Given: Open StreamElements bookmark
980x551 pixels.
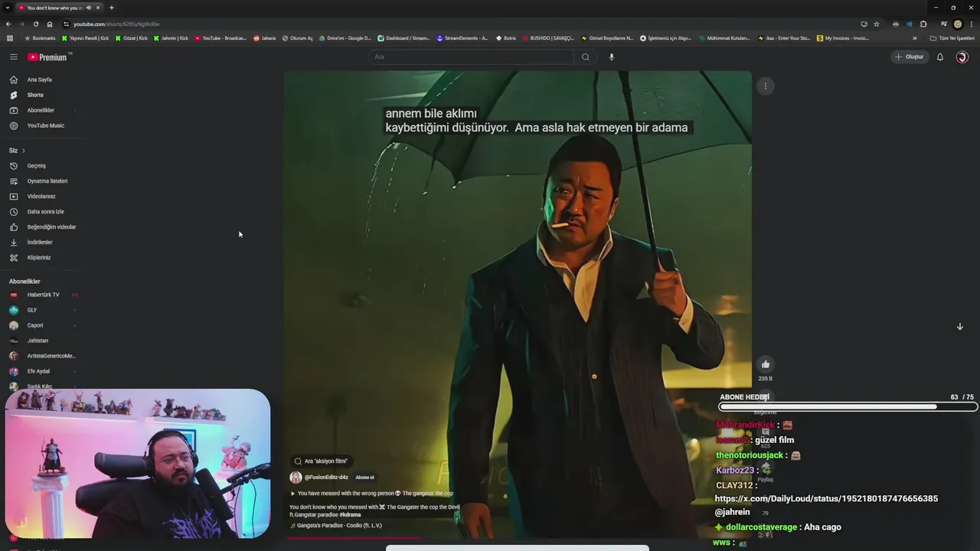Looking at the screenshot, I should click(462, 37).
